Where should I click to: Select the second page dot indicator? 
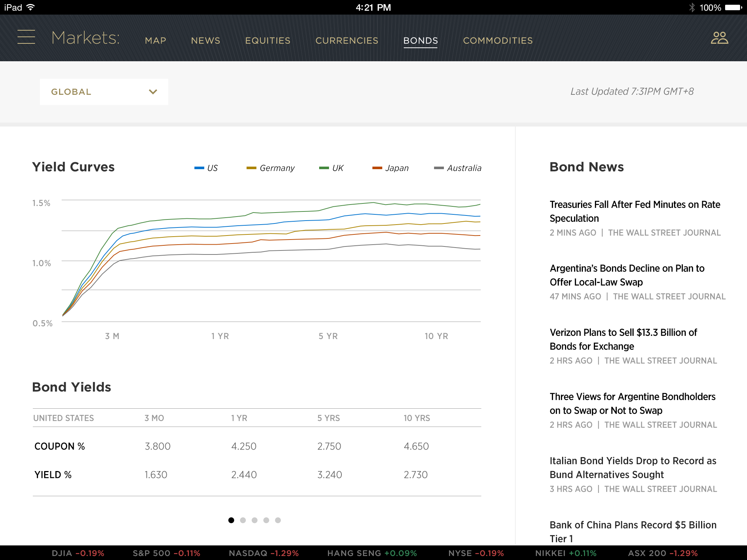(x=243, y=520)
